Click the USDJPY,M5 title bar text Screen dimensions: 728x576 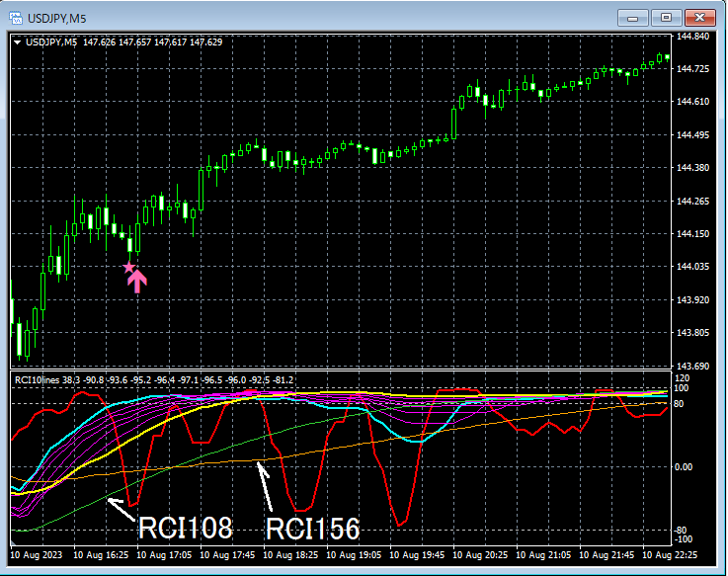[x=56, y=19]
